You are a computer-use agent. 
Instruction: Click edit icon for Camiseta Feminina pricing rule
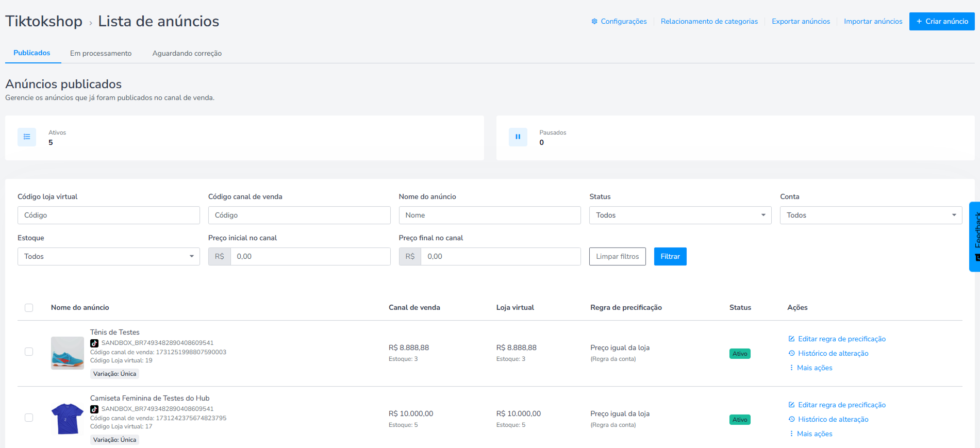[x=791, y=405]
